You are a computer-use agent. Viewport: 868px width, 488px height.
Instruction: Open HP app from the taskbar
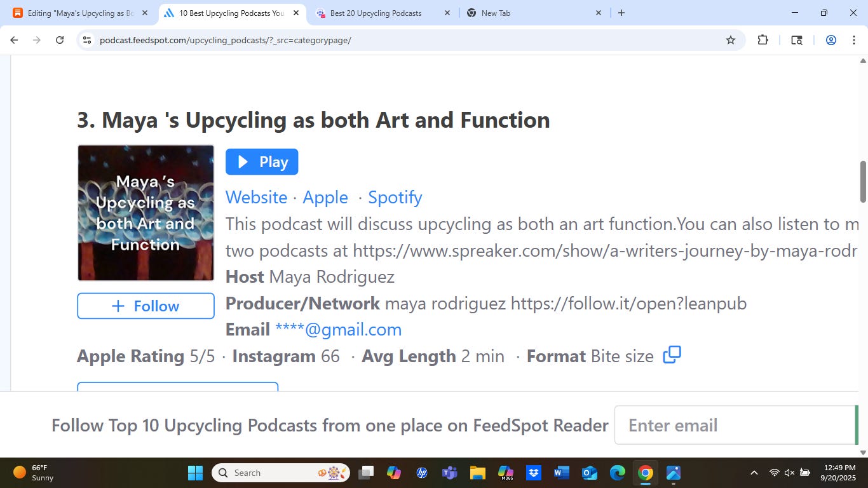click(x=422, y=473)
